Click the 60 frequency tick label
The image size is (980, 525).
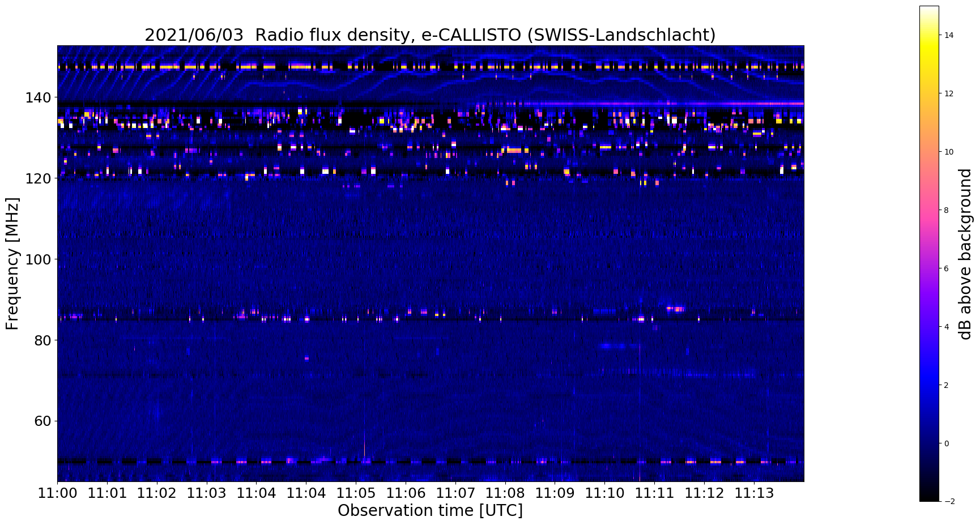tap(43, 421)
